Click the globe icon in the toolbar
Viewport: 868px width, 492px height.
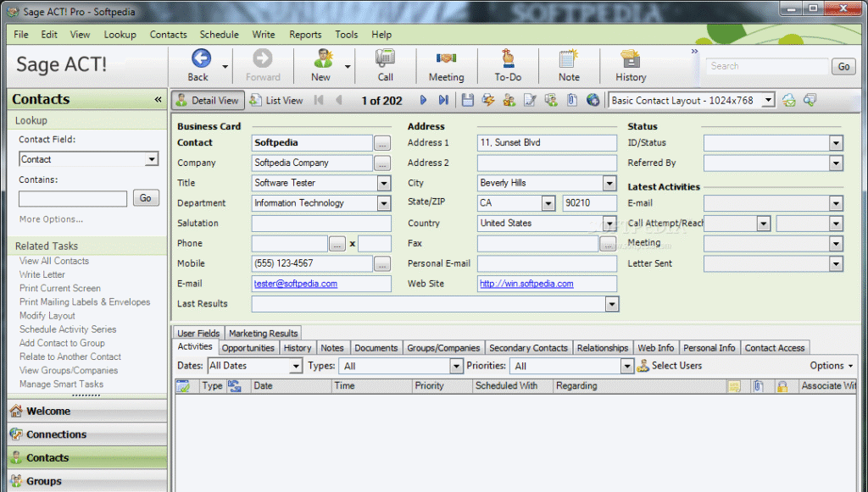point(593,100)
